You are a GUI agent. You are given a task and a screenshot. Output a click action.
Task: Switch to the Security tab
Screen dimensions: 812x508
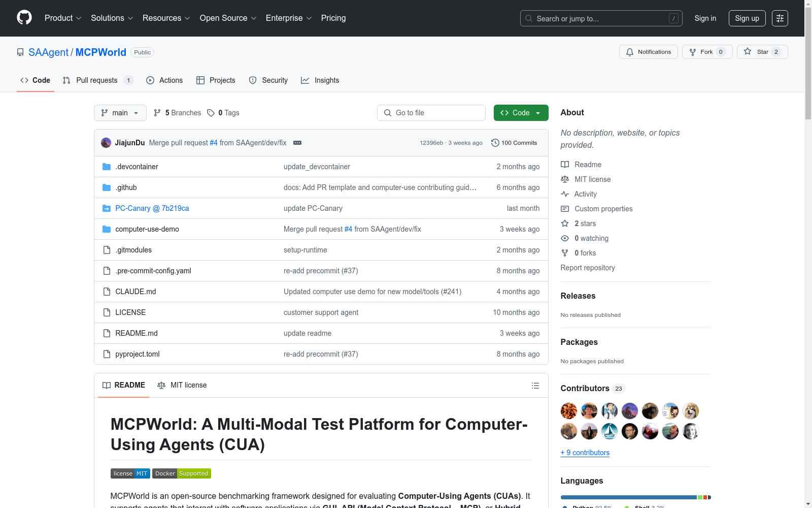268,80
